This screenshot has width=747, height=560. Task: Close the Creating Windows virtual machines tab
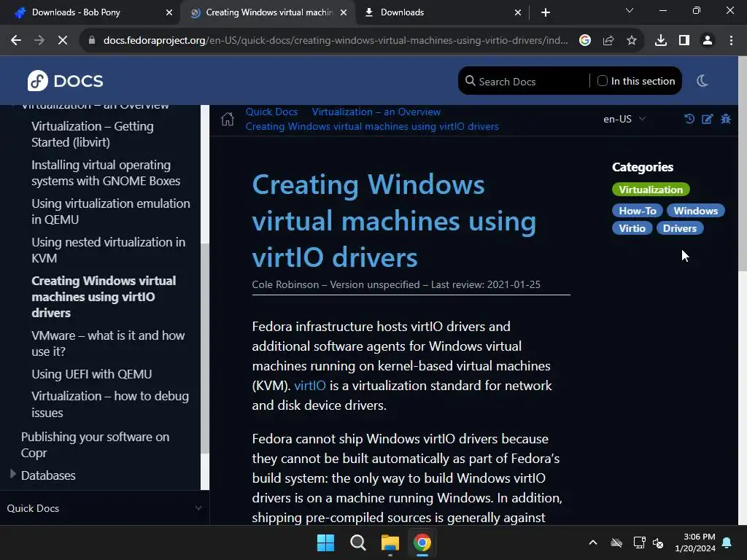[344, 12]
